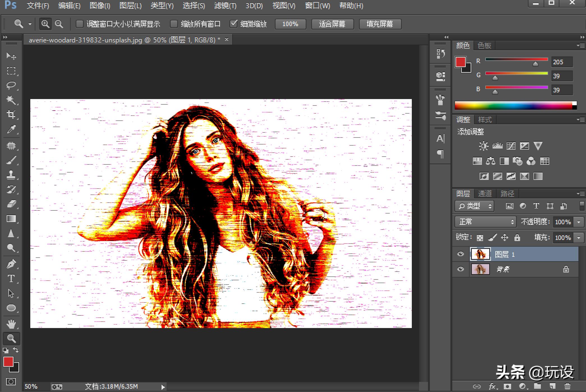The image size is (586, 392).
Task: Select the Hand tool
Action: pyautogui.click(x=11, y=324)
